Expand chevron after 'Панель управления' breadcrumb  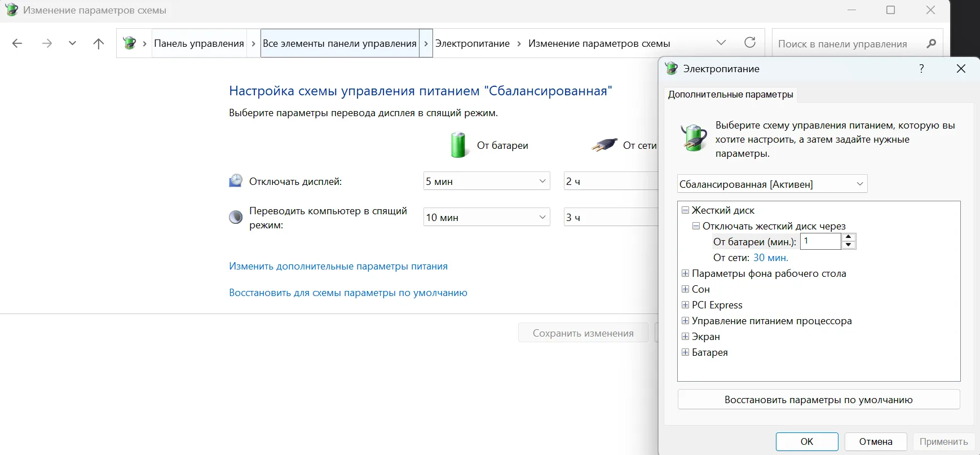253,43
